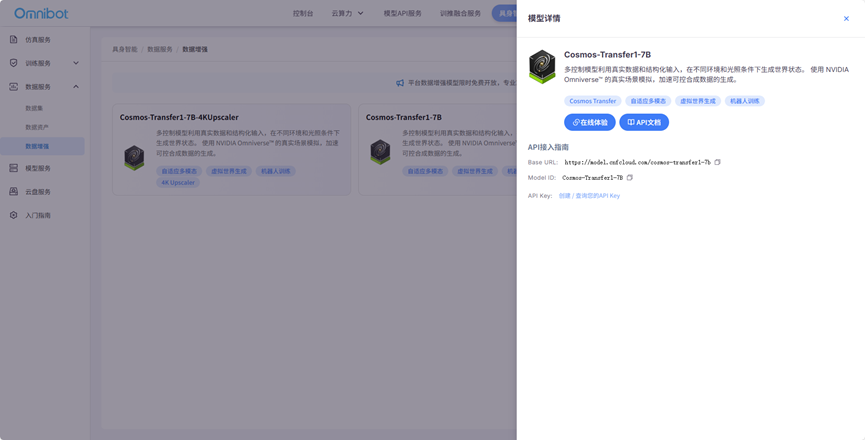Click the 自适应多模态 tag in details panel
Image resolution: width=865 pixels, height=440 pixels.
(648, 101)
